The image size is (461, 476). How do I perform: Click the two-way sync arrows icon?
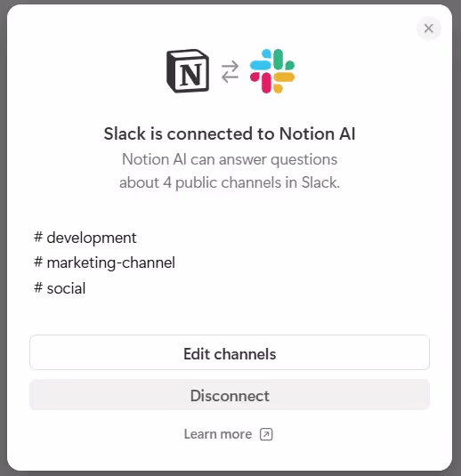pyautogui.click(x=230, y=72)
